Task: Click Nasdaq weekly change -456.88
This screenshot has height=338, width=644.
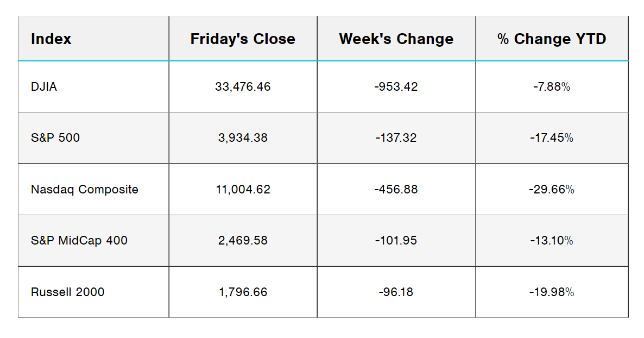Action: 396,190
